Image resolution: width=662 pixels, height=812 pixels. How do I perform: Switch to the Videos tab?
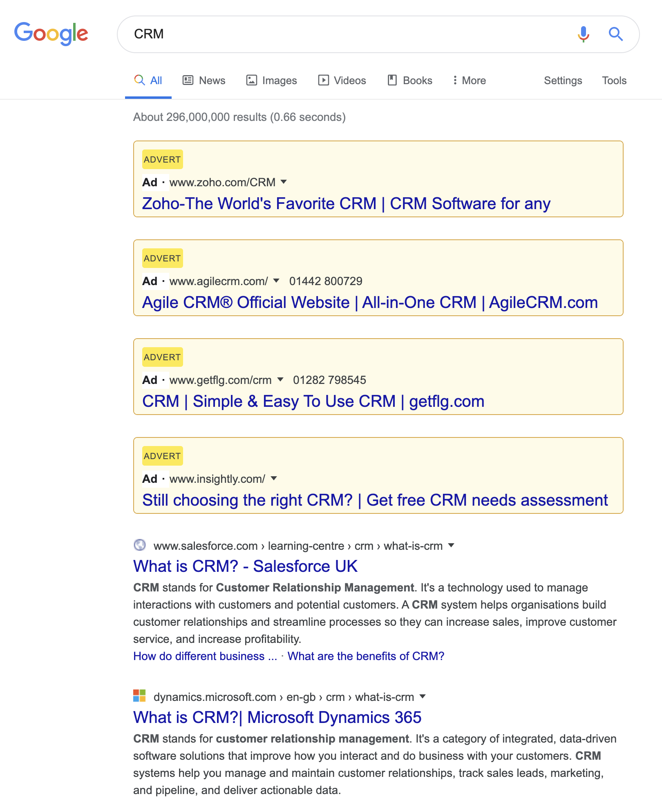(342, 80)
